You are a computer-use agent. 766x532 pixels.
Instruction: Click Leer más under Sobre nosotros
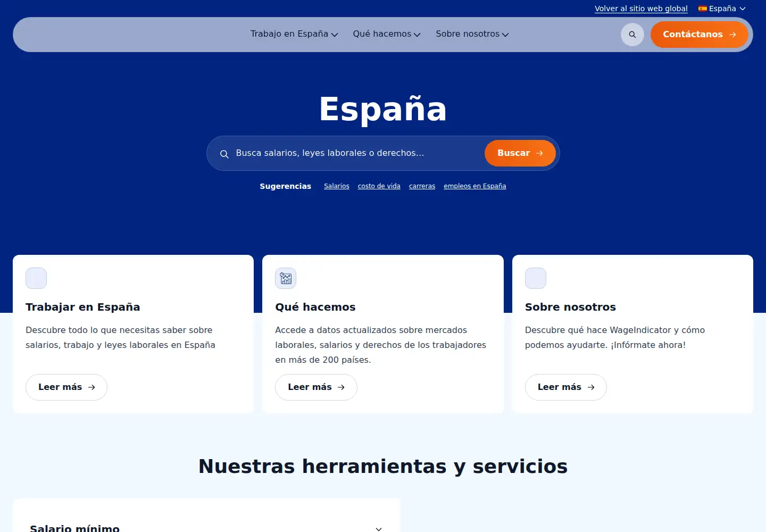click(566, 387)
